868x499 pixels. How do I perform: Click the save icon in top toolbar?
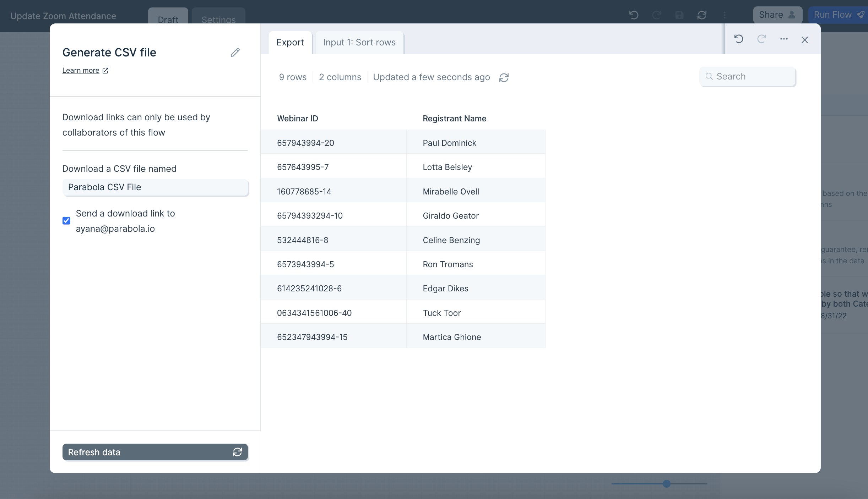click(679, 15)
